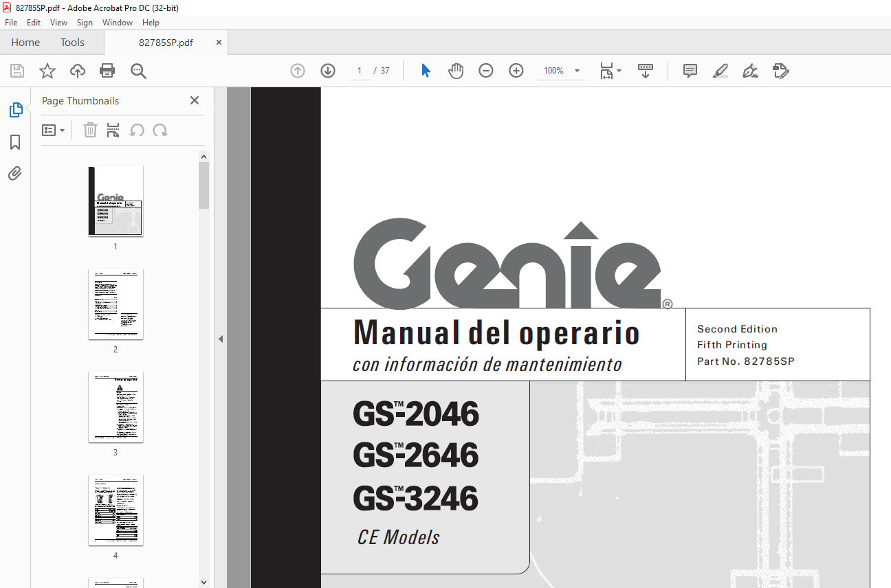The height and width of the screenshot is (588, 891).
Task: Select the arrow Selection tool
Action: (426, 71)
